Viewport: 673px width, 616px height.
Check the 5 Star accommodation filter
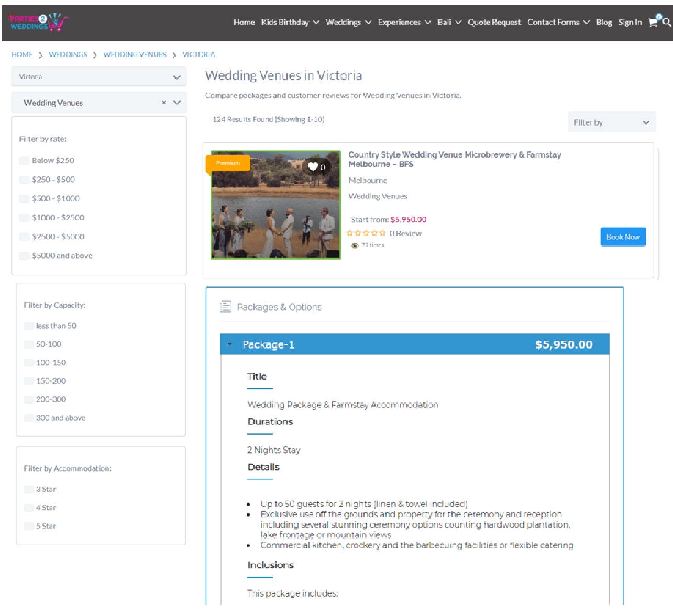[x=29, y=526]
